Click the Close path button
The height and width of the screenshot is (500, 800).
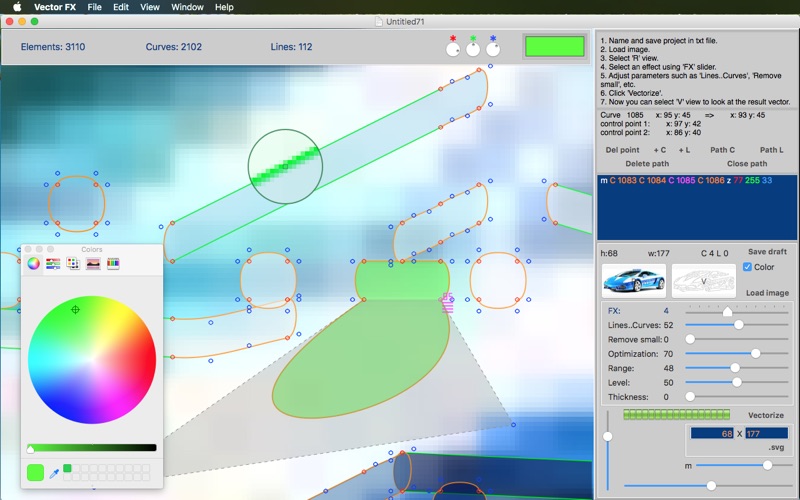click(x=747, y=164)
